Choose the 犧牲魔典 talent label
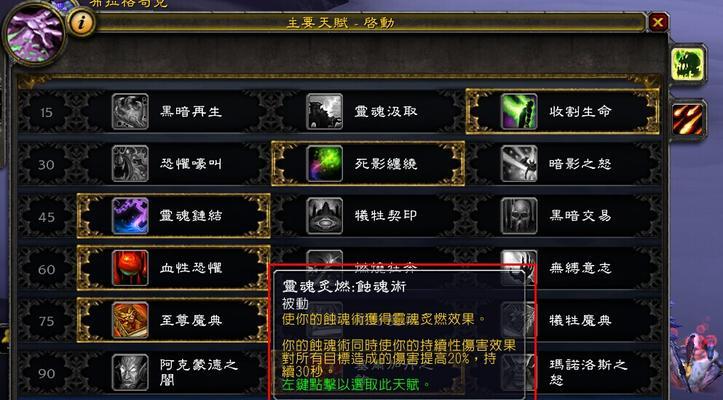Viewport: 723px width, 400px height. point(580,320)
